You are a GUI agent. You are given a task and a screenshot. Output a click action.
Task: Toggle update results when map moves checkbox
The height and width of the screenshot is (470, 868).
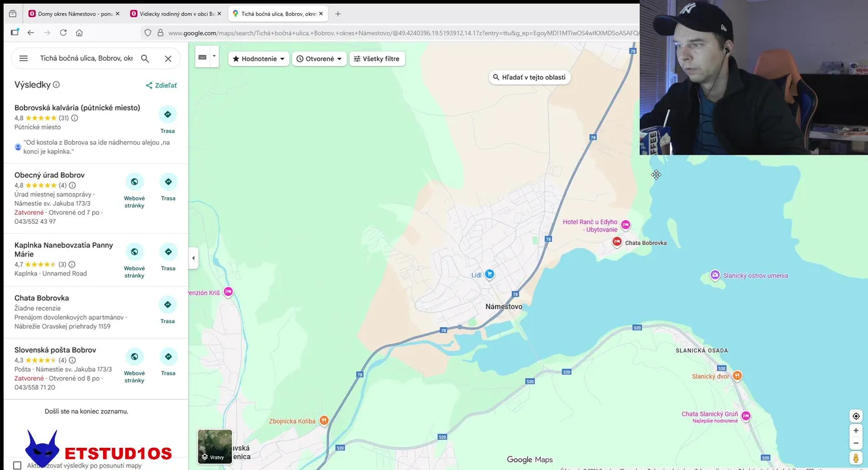(17, 465)
